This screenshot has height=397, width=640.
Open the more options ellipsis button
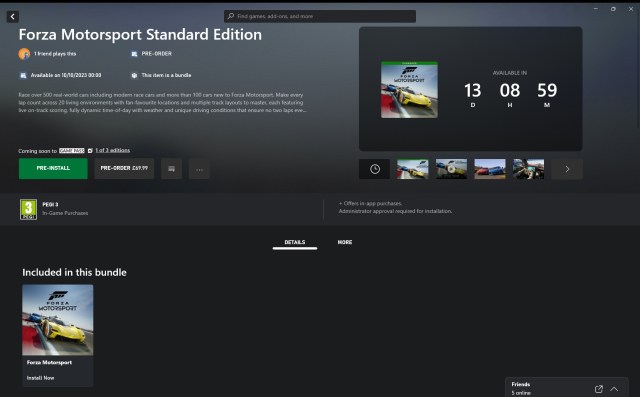[199, 169]
